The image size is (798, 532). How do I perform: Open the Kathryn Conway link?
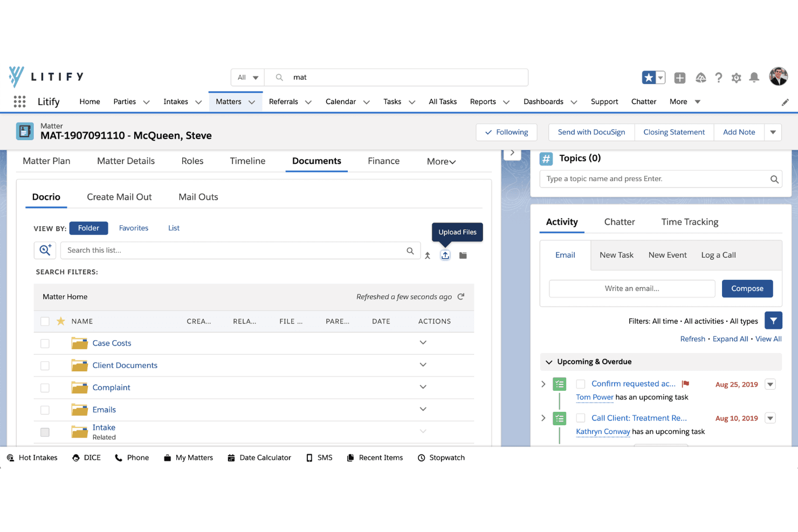(x=603, y=431)
